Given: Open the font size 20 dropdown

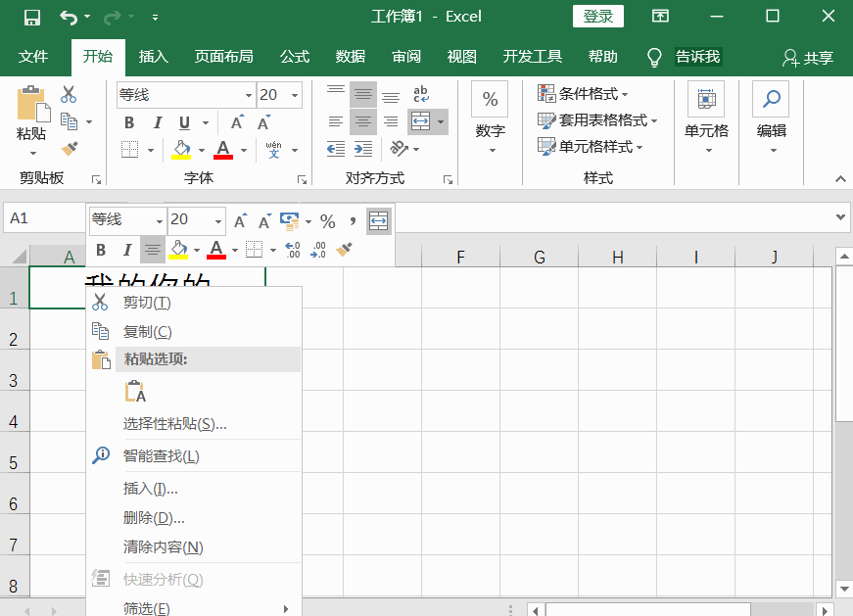Looking at the screenshot, I should [x=293, y=95].
